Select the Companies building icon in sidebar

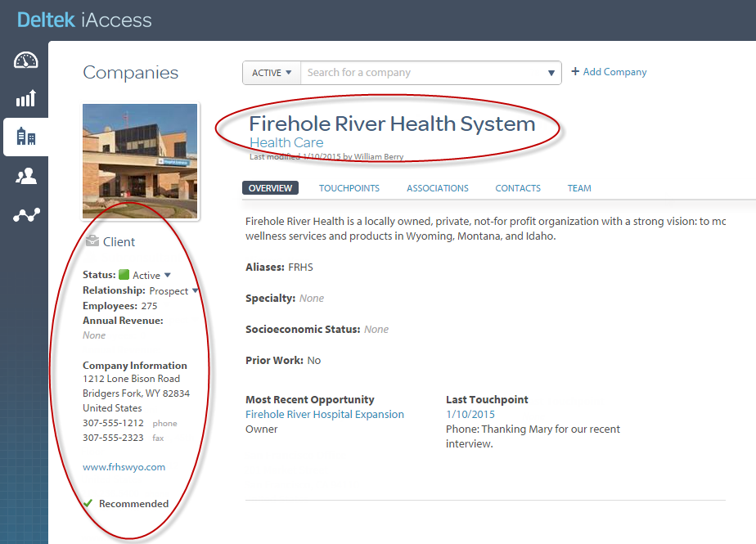[x=26, y=137]
